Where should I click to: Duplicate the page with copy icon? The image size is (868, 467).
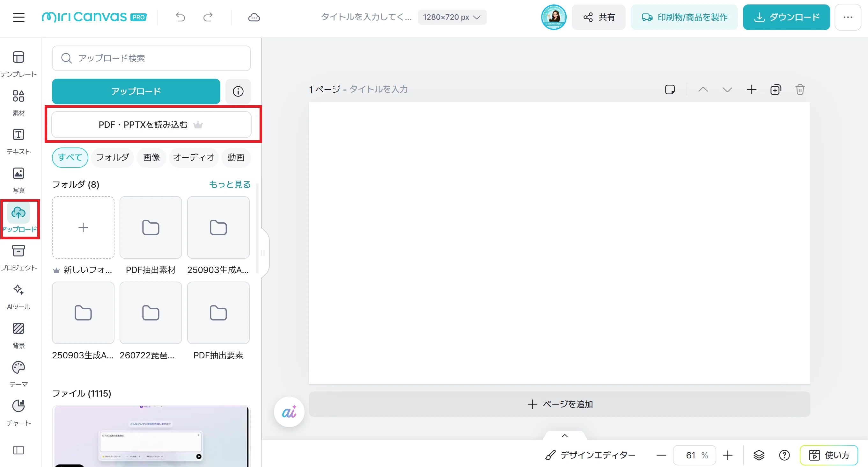click(x=776, y=90)
